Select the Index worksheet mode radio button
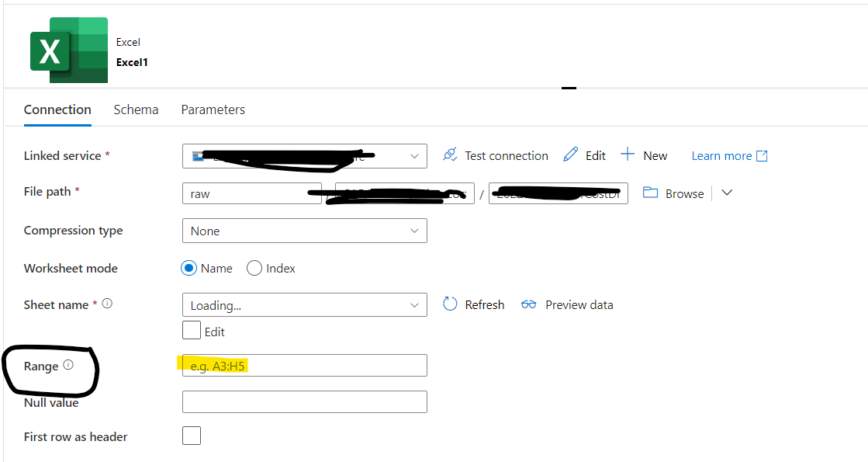 pyautogui.click(x=254, y=268)
